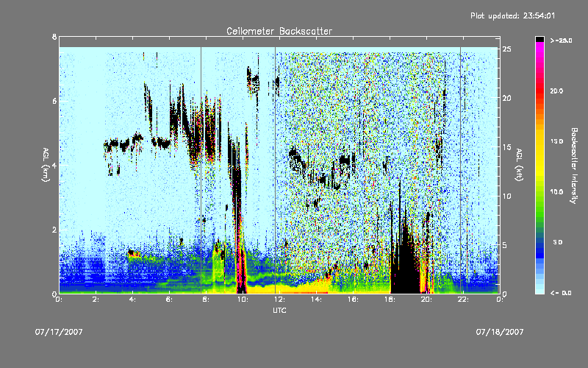Click the "12:" hour tick on UTC axis
This screenshot has height=368, width=588.
280,300
